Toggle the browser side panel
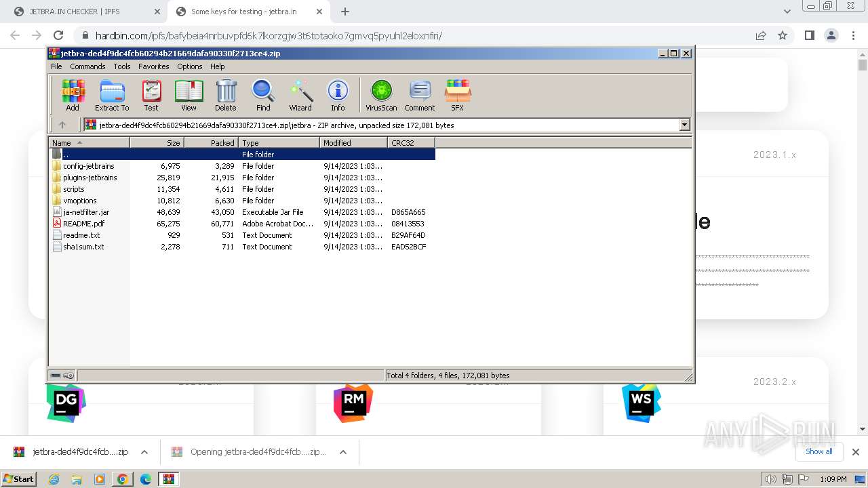Screen dimensions: 868x488 tap(809, 35)
